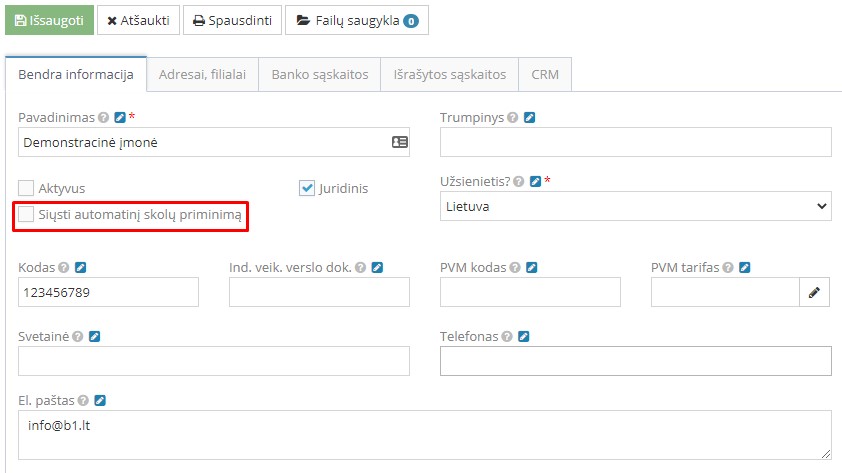Switch to Bendra informacija tab

coord(76,74)
